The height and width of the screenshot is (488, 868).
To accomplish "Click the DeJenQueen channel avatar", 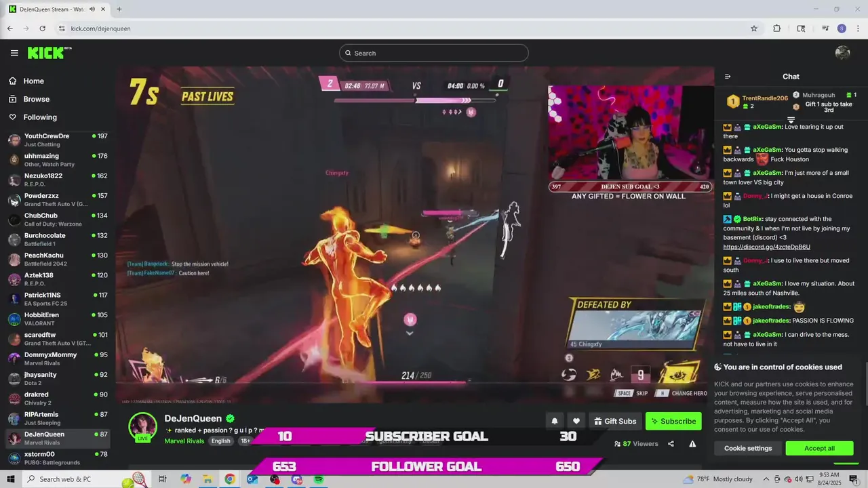I will point(143,426).
